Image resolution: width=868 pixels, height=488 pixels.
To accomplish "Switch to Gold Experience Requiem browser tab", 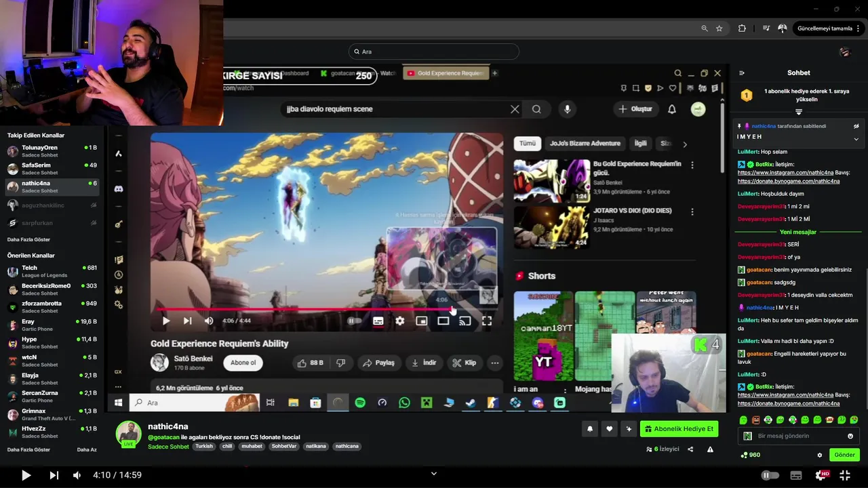I will click(x=446, y=73).
